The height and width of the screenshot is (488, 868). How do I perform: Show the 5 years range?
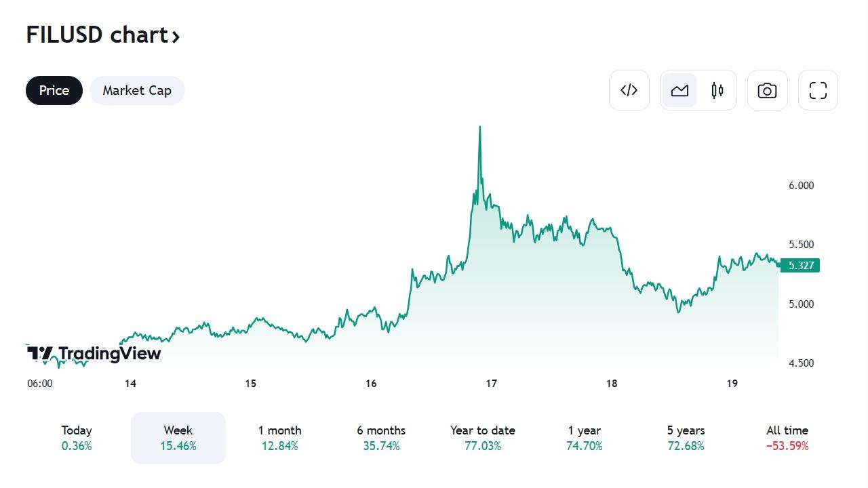click(686, 438)
